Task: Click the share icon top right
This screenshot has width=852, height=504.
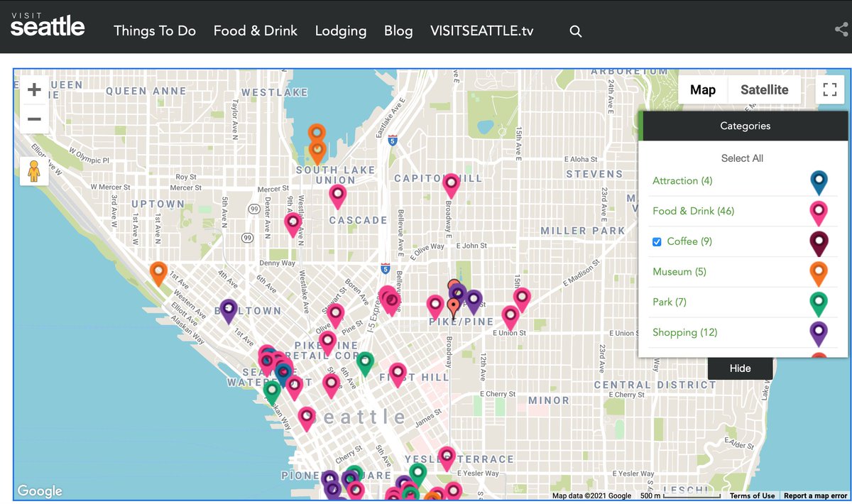Action: click(841, 31)
